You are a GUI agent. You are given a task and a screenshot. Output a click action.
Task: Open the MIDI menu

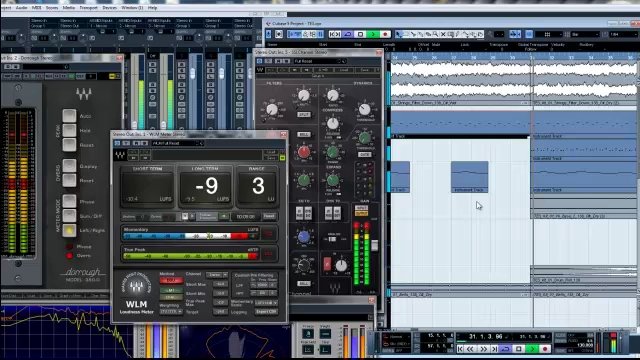tap(36, 7)
